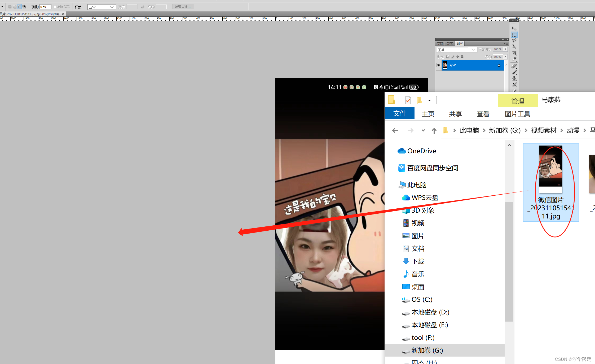Screen dimensions: 595x364
Task: Select the Brush tool
Action: [514, 72]
